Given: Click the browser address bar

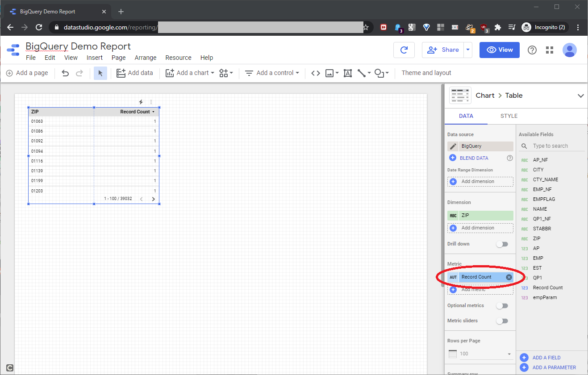Looking at the screenshot, I should [x=211, y=27].
